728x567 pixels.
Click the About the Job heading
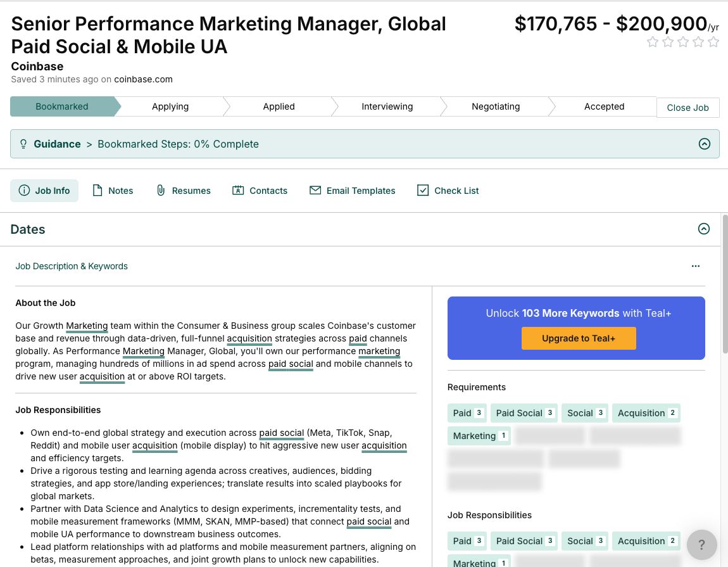coord(46,303)
